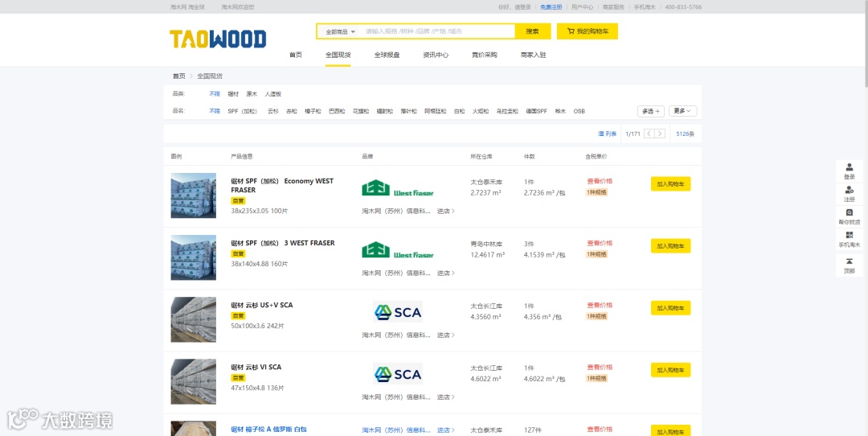Click the 搜索 search button

533,31
